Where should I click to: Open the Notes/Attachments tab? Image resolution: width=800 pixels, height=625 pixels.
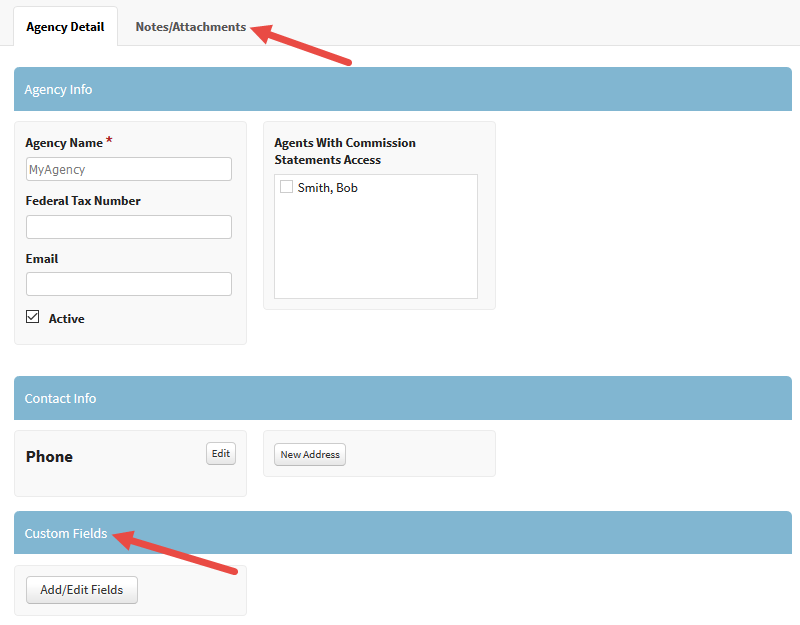[190, 27]
